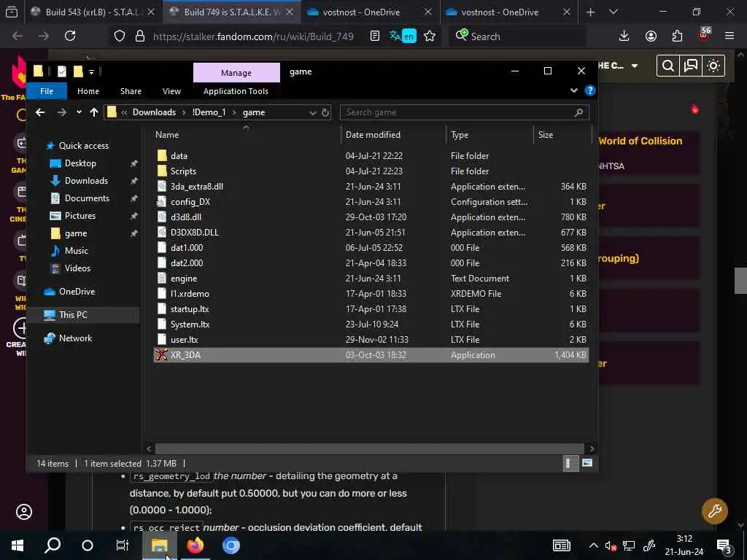Open recent locations dropdown in Explorer

[x=79, y=112]
